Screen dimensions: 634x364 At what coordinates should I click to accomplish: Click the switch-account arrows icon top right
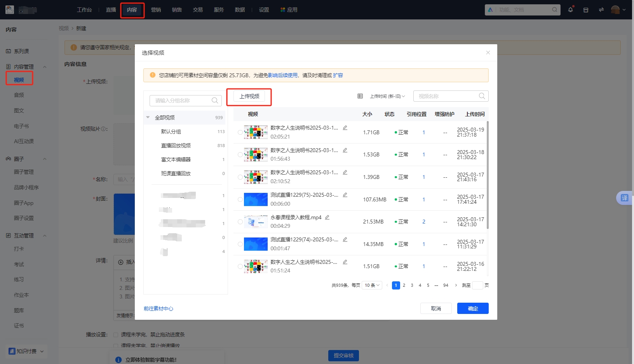(601, 10)
